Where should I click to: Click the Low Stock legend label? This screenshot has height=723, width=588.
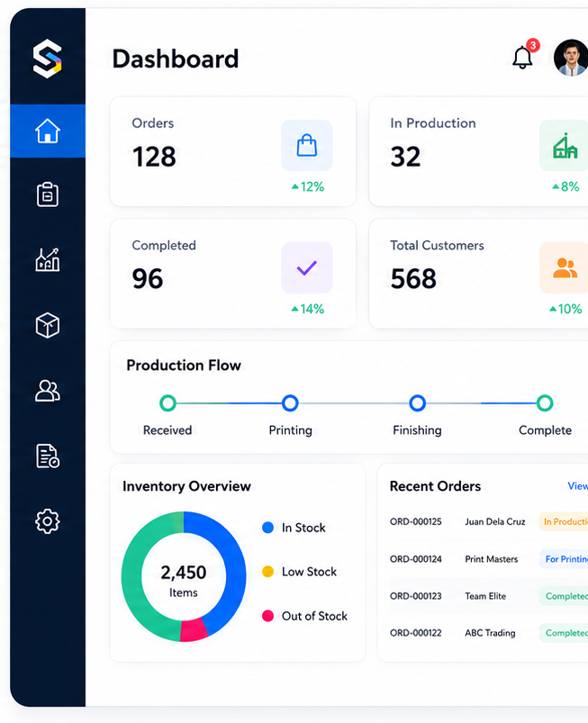[x=309, y=572]
